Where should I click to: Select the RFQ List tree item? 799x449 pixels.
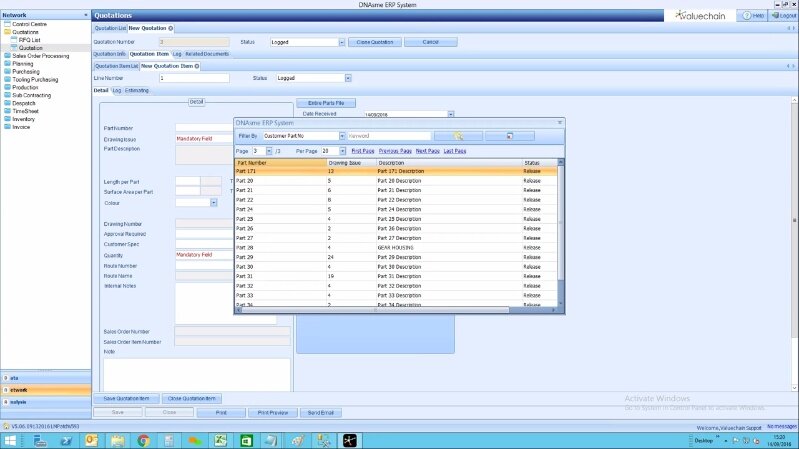[x=30, y=39]
